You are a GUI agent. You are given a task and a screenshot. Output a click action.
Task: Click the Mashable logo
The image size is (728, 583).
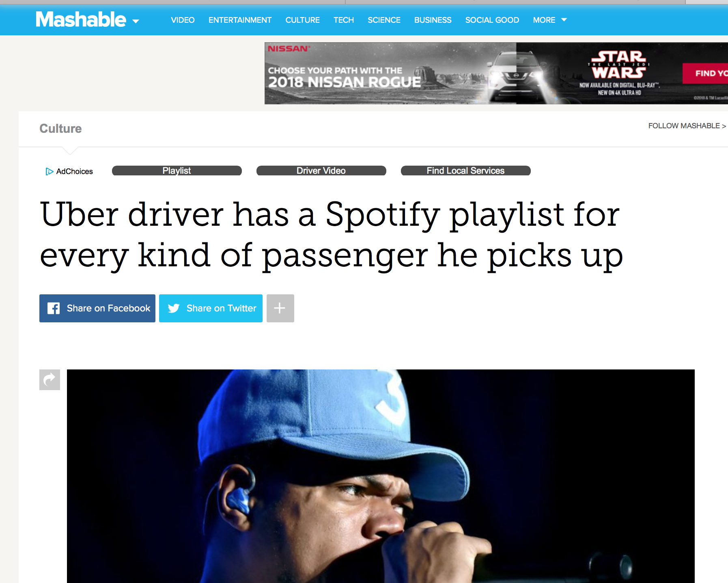tap(81, 19)
